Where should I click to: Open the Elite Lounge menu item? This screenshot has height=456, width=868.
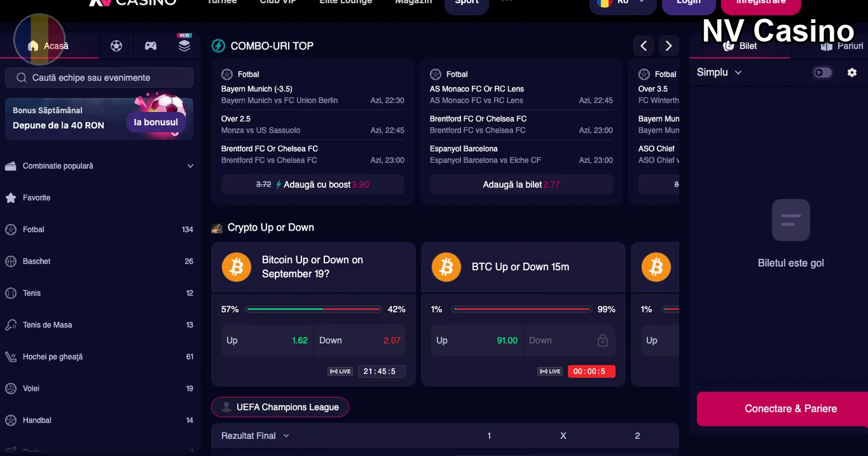pyautogui.click(x=345, y=2)
